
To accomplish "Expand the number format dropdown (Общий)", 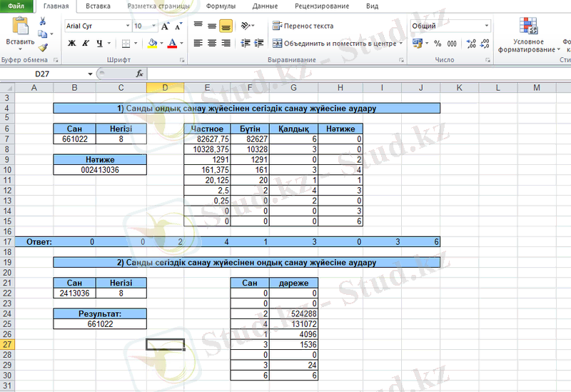I will (x=486, y=26).
